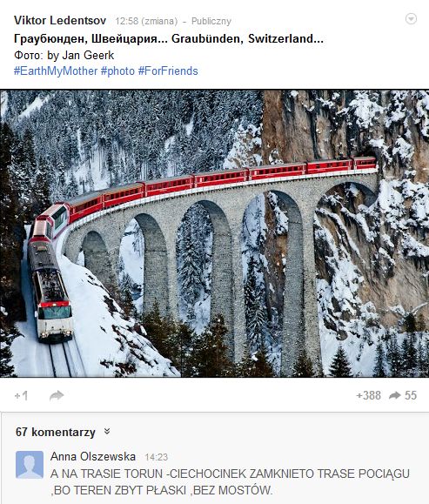Open the red train viaduct photo
The image size is (429, 504).
pyautogui.click(x=214, y=233)
